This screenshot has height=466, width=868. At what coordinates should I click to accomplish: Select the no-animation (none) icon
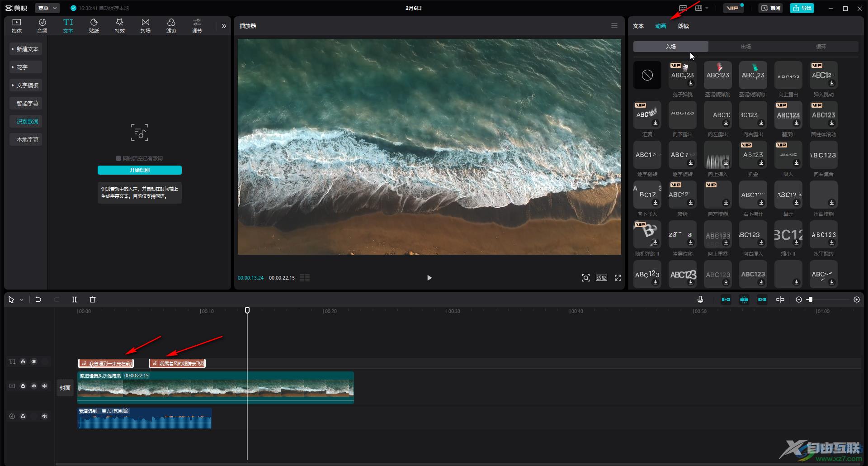pyautogui.click(x=647, y=75)
